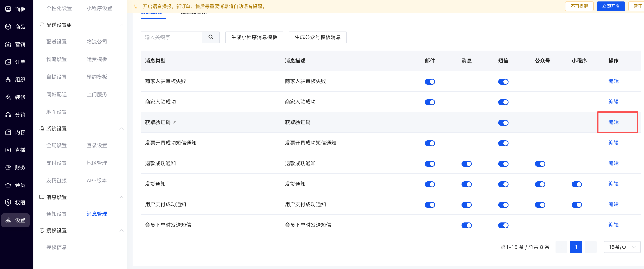Open the 组织 organization sidebar icon
The height and width of the screenshot is (269, 644).
click(8, 80)
